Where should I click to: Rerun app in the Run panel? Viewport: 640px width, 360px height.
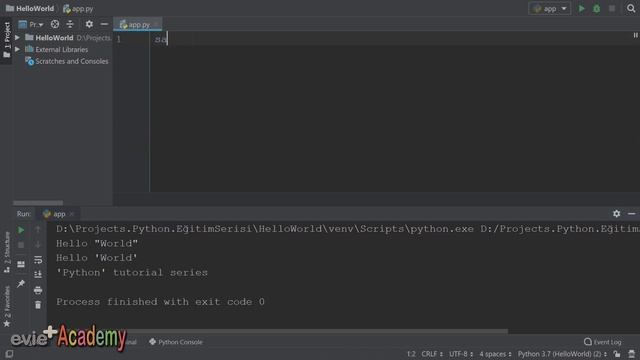tap(21, 230)
